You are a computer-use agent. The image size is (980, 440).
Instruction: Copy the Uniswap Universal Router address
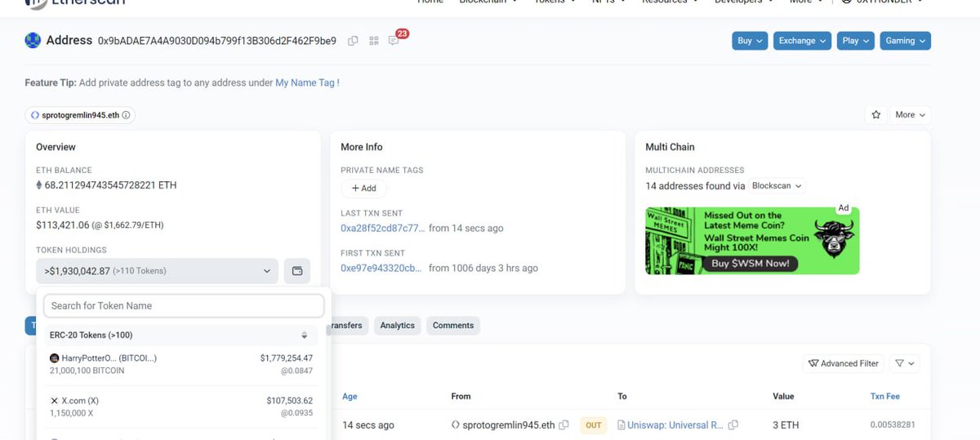[x=733, y=425]
